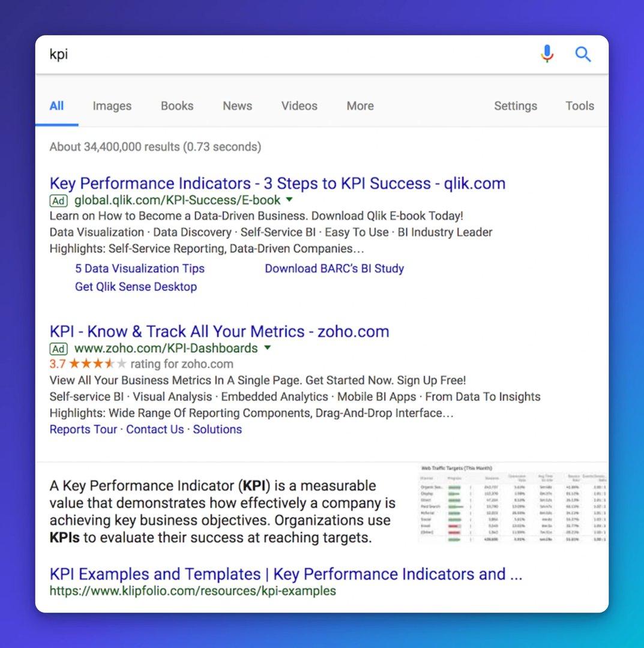Open the Solutions link
The width and height of the screenshot is (644, 648).
coord(217,430)
